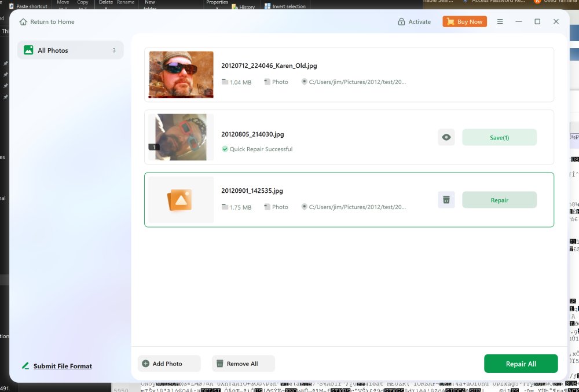Click the green check beside Quick Repair Successful
This screenshot has width=579, height=392.
225,149
